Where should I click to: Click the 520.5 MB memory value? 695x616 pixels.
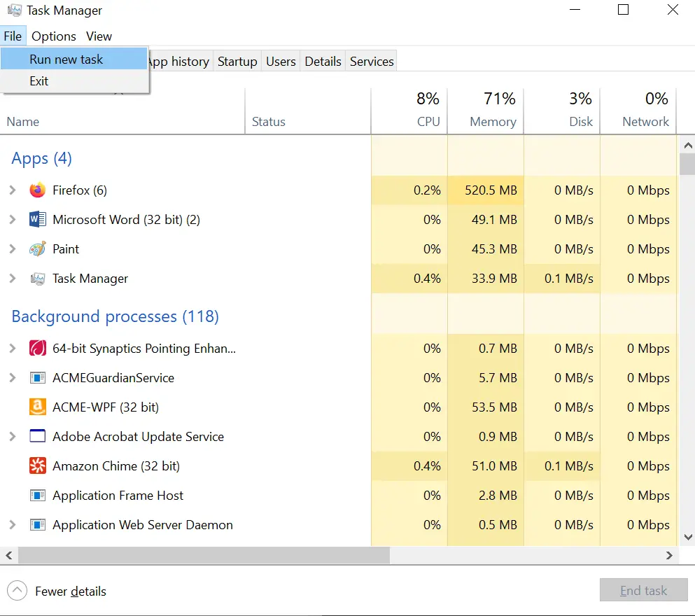coord(491,190)
